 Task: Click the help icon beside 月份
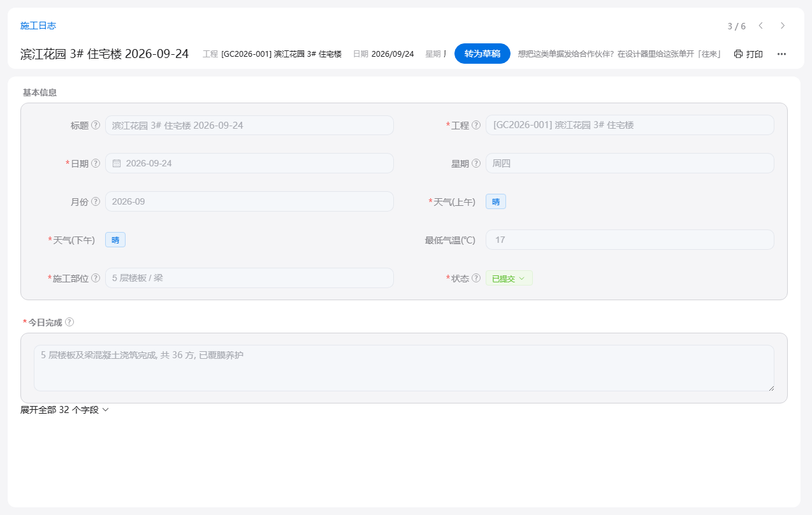click(x=96, y=201)
